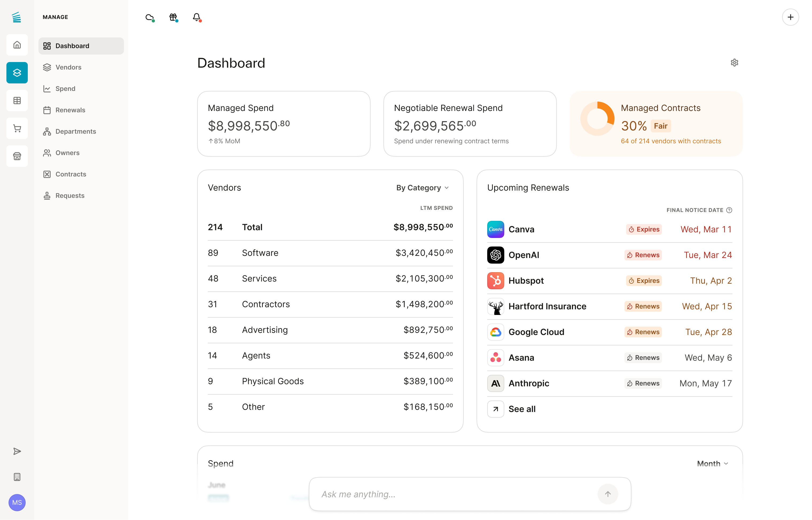This screenshot has height=520, width=812.
Task: Go to Renewals sidebar item
Action: click(x=70, y=110)
